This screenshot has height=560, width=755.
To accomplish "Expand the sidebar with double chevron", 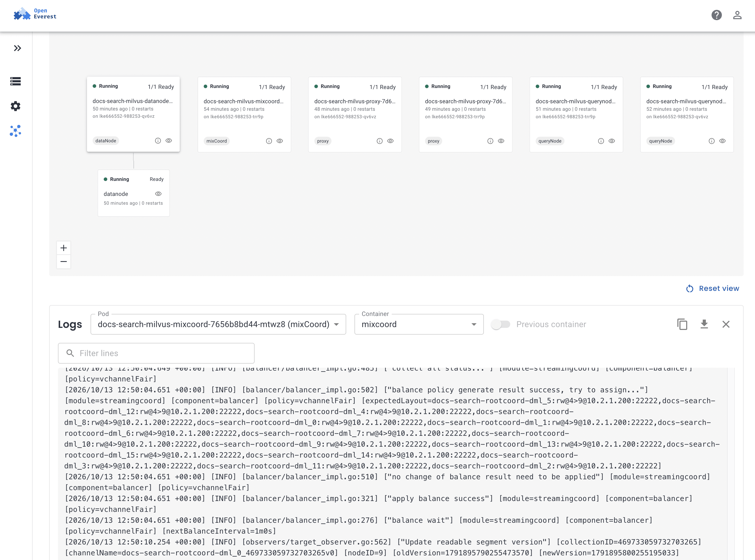I will (17, 48).
